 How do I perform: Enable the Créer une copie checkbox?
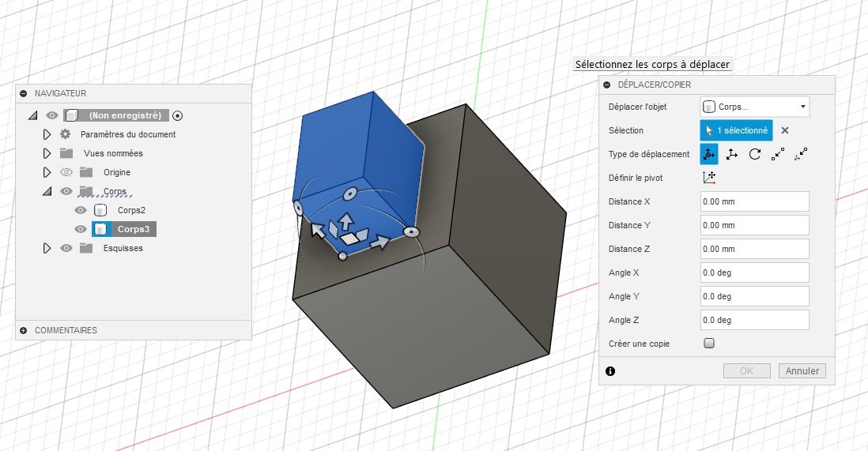pyautogui.click(x=709, y=343)
